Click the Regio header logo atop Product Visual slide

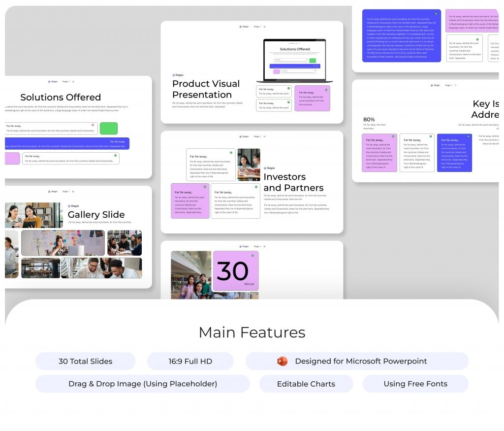click(x=244, y=27)
